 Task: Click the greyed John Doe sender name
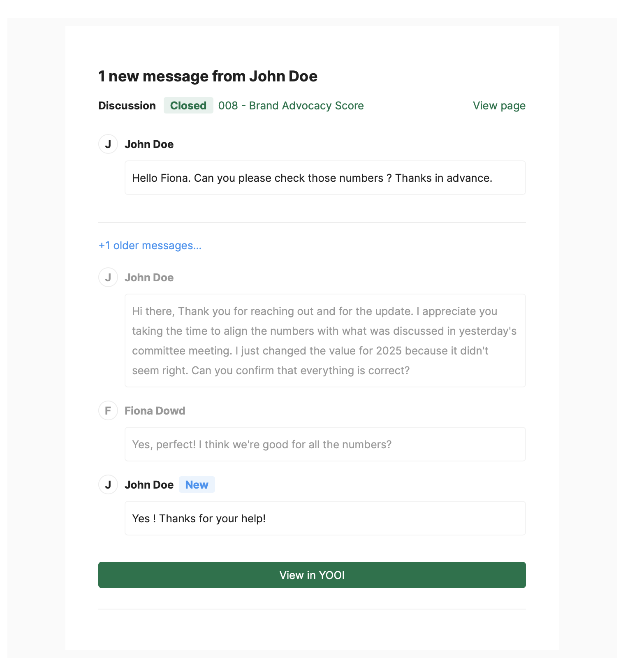pyautogui.click(x=149, y=278)
